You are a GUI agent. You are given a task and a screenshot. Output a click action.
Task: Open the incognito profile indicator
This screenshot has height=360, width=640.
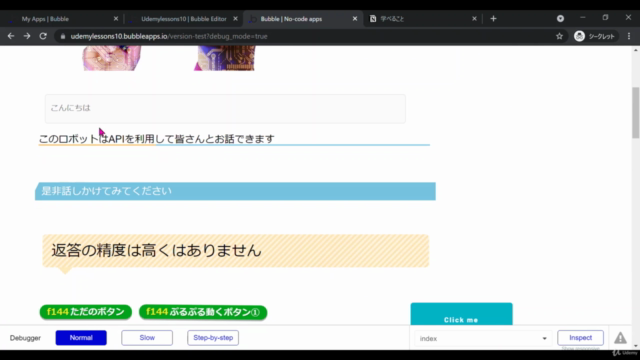(594, 36)
